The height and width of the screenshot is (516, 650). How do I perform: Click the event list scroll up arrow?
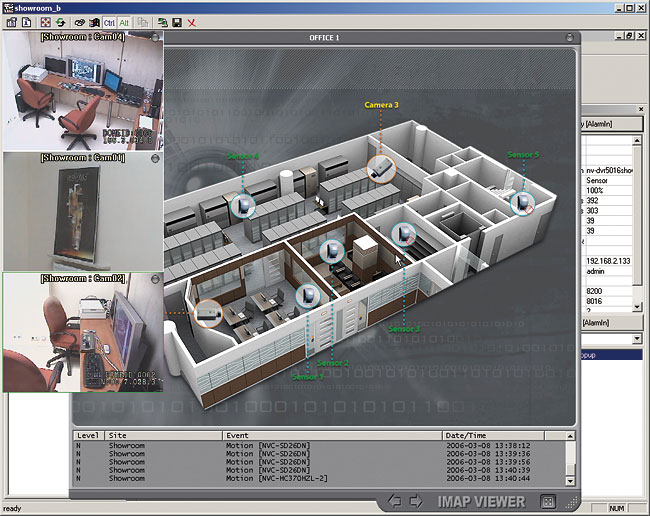point(570,436)
